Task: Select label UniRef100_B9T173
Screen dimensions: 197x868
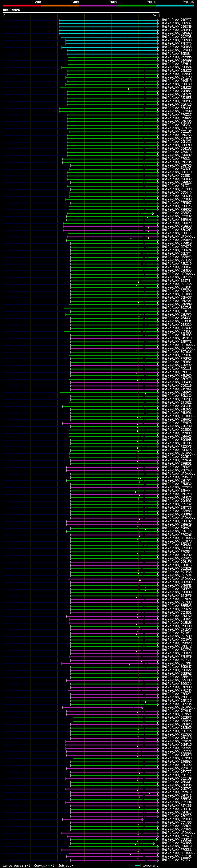Action: [x=177, y=78]
